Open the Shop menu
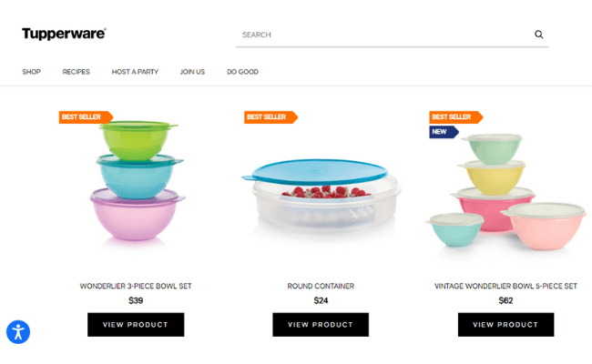The image size is (592, 364). point(31,72)
